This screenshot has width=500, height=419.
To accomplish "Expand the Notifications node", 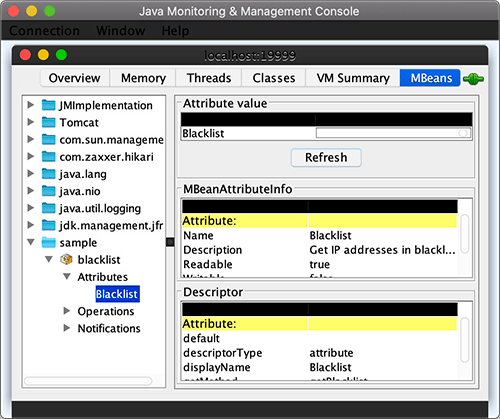I will (67, 328).
